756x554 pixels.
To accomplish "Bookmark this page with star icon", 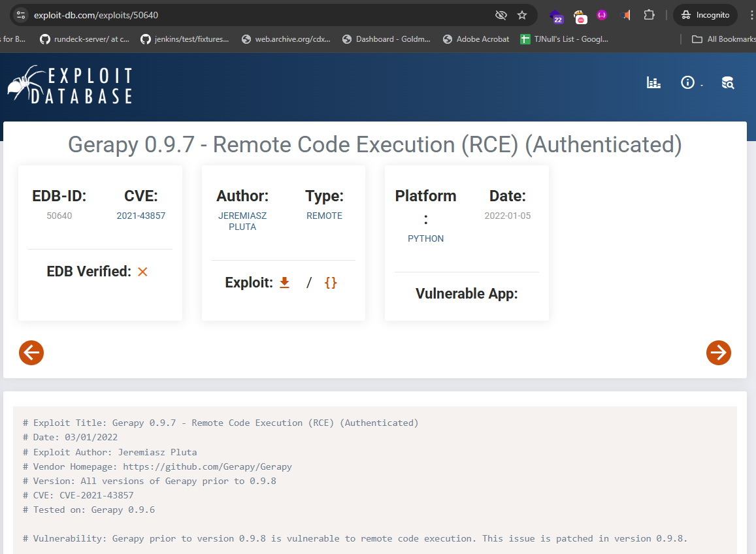I will click(x=522, y=15).
